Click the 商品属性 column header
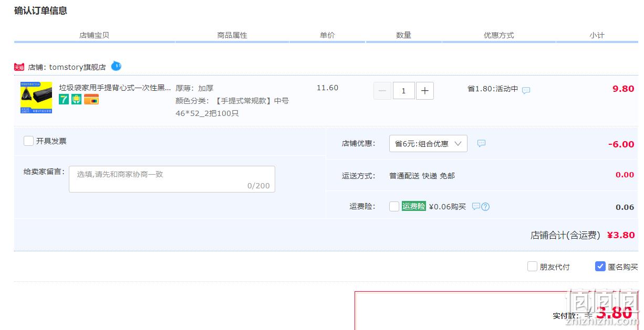 point(232,35)
